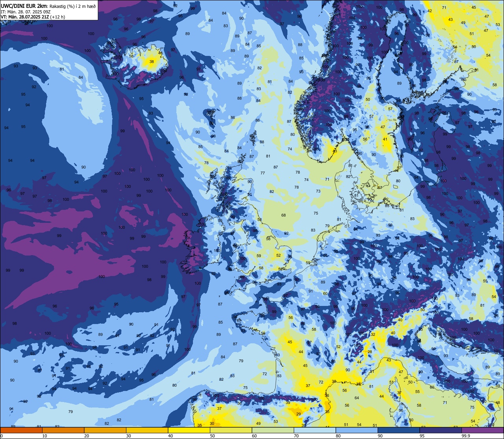Click the "UWC/DINI EUR 2km" map title

point(24,6)
